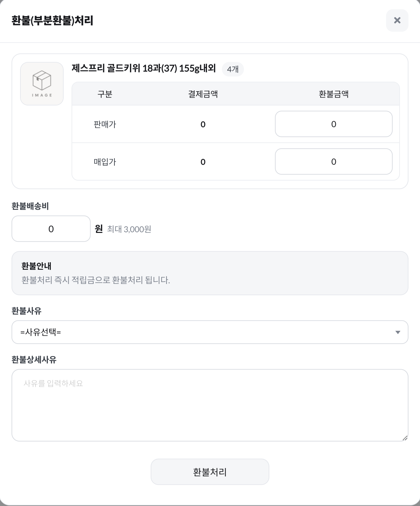Click the 4개 quantity badge

[233, 69]
